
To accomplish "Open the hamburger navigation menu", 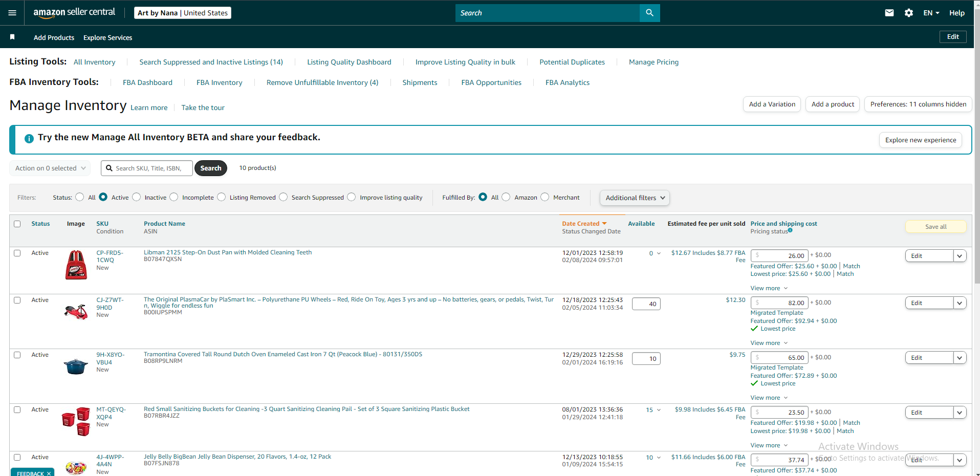I will click(12, 13).
